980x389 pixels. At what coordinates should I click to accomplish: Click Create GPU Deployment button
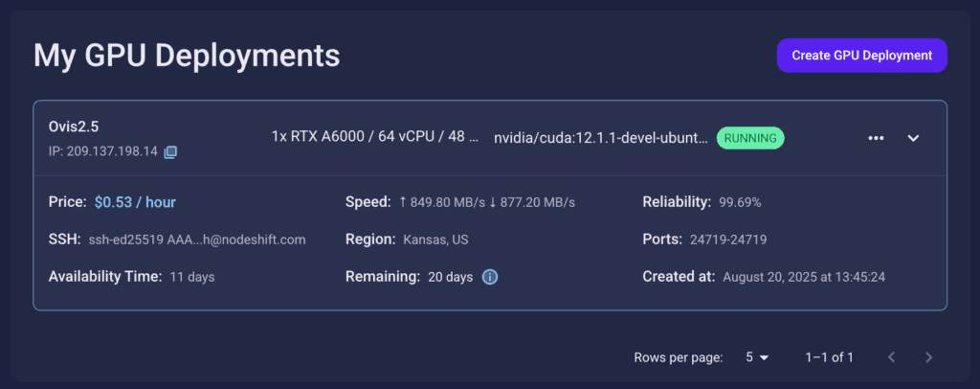[x=862, y=55]
